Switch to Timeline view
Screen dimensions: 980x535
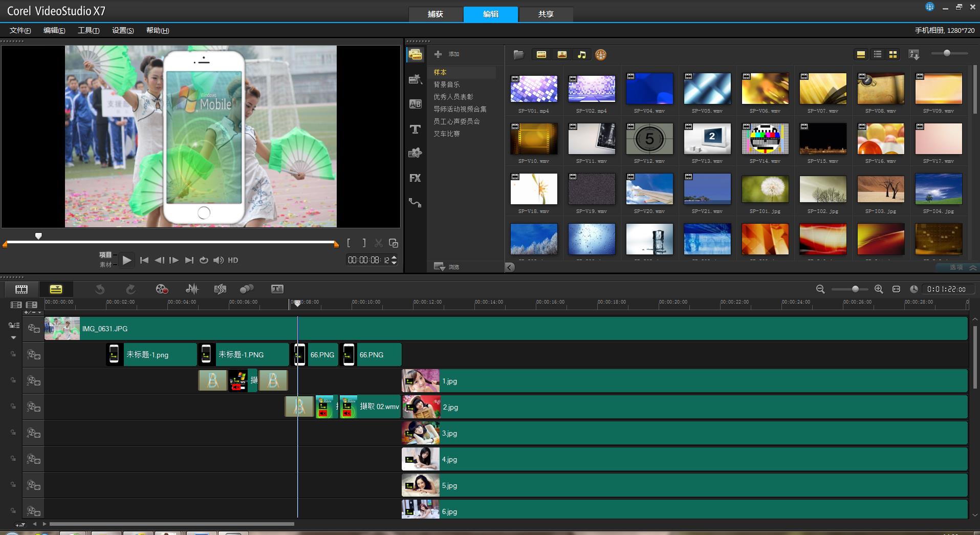pos(56,289)
